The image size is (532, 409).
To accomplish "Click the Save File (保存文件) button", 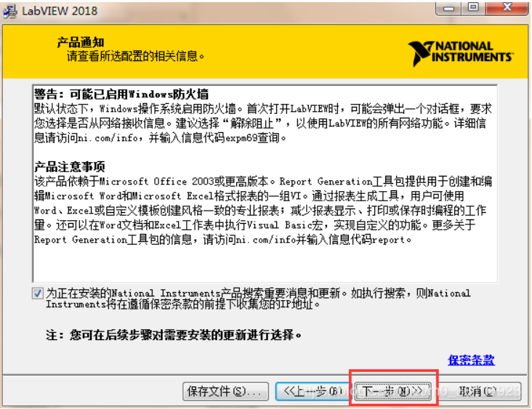I will (x=225, y=392).
